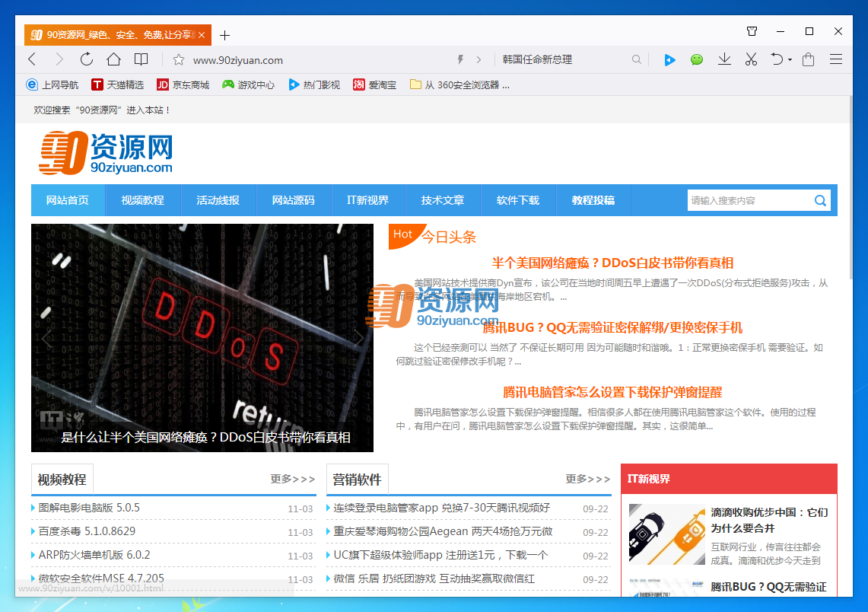Open the blue video play toolbar icon
Screen dimensions: 868x612
(669, 60)
